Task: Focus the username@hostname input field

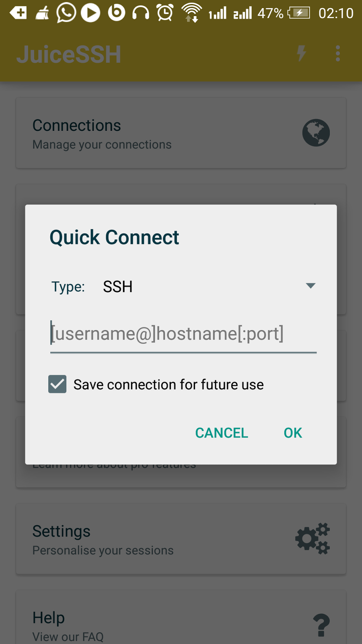Action: [183, 334]
